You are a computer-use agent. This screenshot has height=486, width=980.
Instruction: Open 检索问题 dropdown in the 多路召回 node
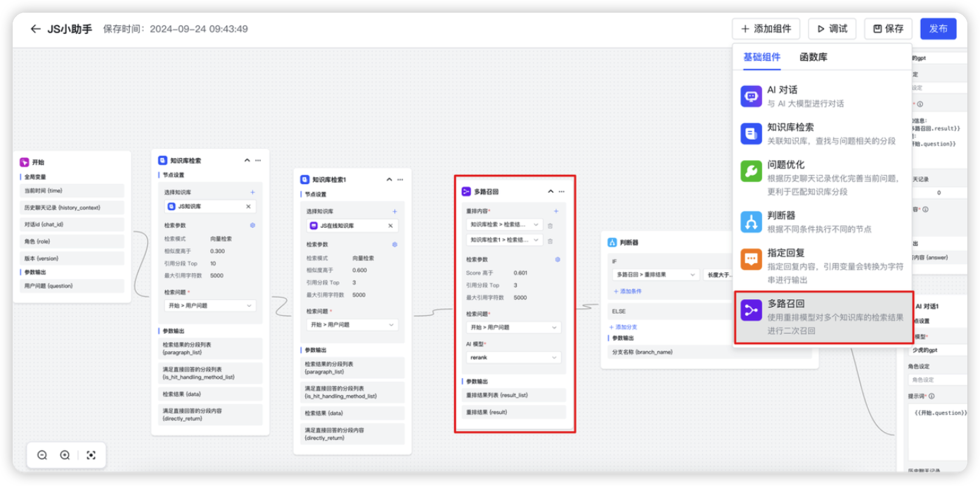(x=514, y=327)
